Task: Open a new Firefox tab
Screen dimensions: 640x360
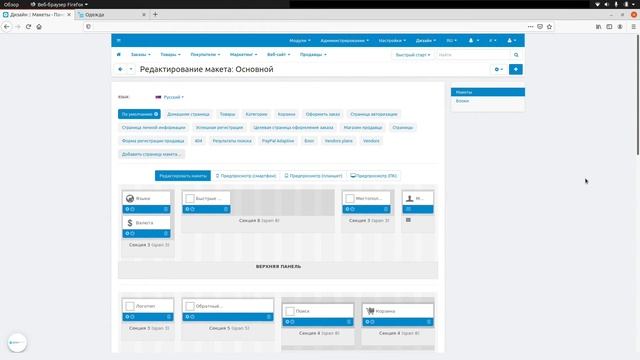Action: (155, 14)
